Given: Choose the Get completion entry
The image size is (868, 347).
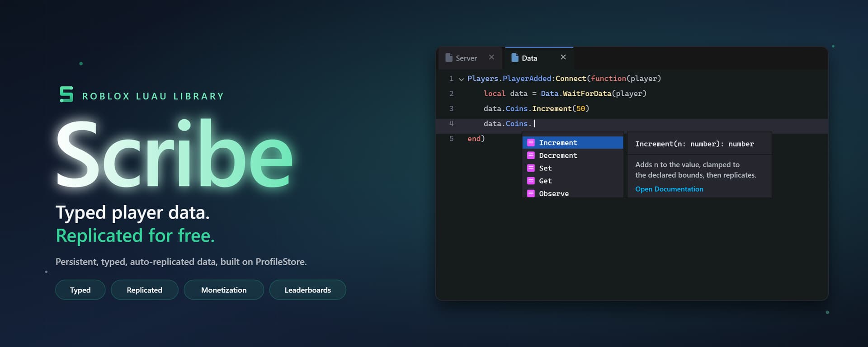Looking at the screenshot, I should tap(573, 181).
